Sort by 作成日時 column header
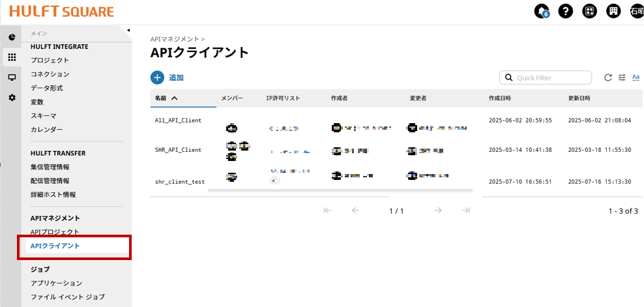This screenshot has width=644, height=307. point(500,98)
